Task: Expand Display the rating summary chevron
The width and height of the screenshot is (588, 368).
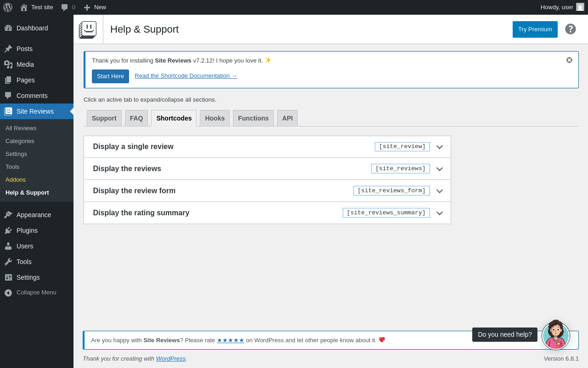Action: click(x=440, y=213)
